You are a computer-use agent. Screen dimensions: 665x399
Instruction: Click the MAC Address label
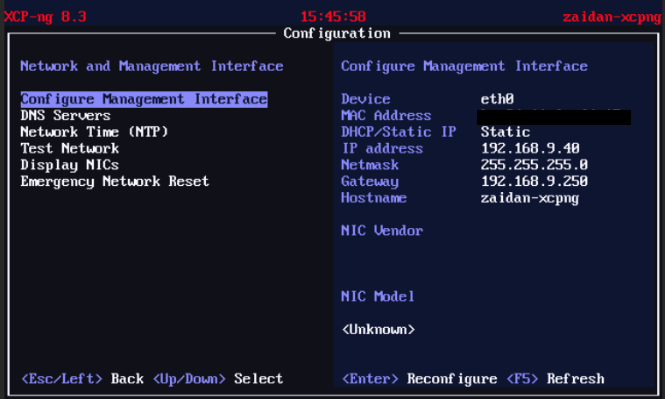coord(386,115)
